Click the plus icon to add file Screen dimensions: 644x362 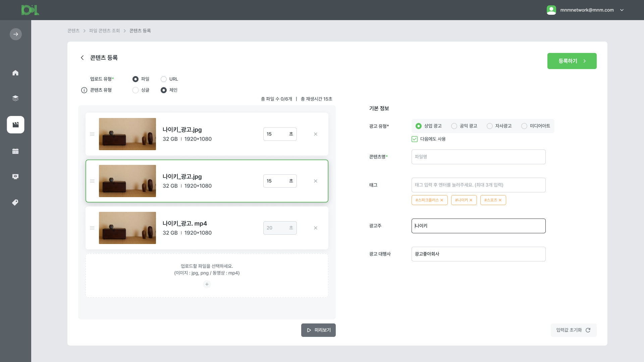(207, 284)
